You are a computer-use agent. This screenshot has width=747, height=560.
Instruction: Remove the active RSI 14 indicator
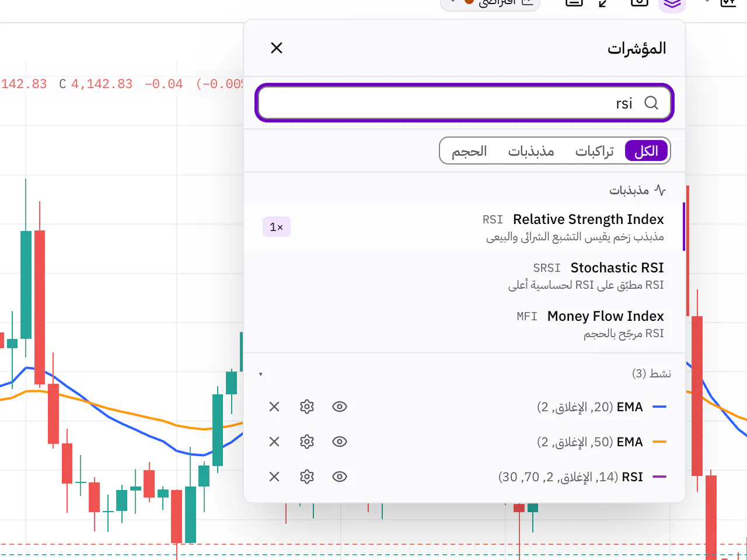coord(274,477)
